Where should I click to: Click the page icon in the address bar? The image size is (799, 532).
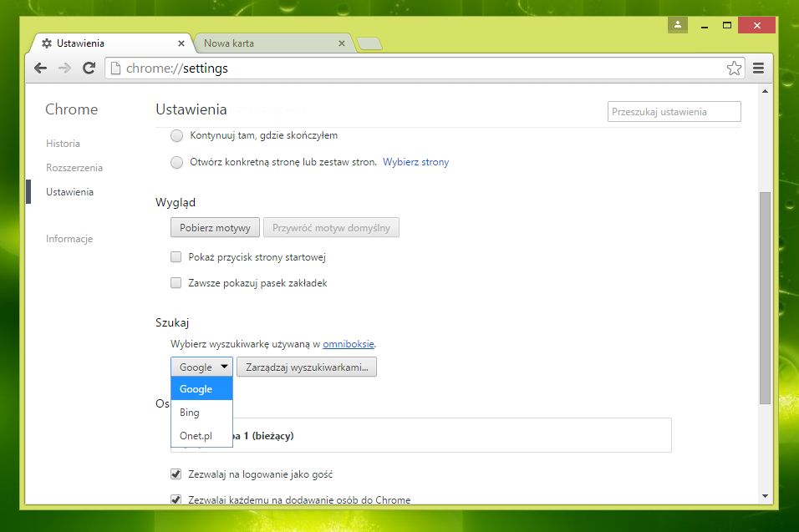coord(115,68)
